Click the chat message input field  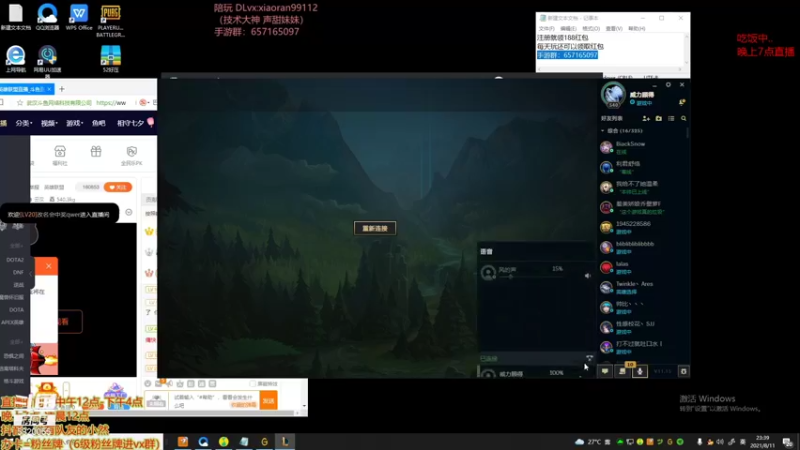(x=214, y=401)
